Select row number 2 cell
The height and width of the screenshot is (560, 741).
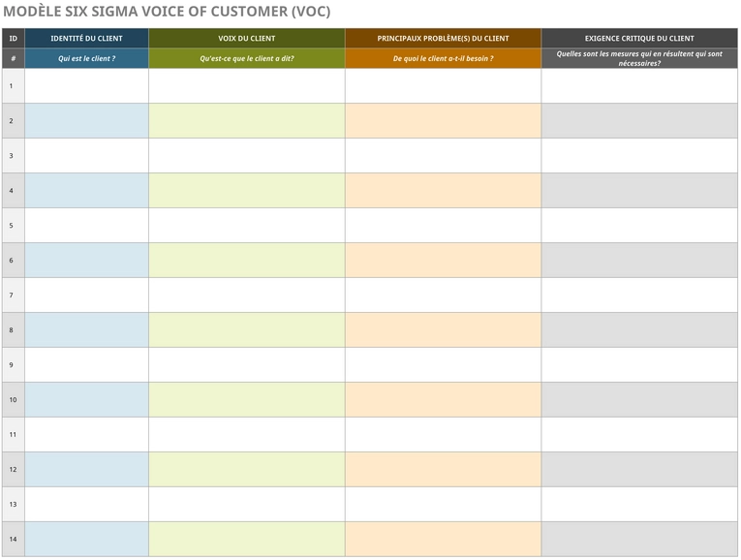[14, 121]
